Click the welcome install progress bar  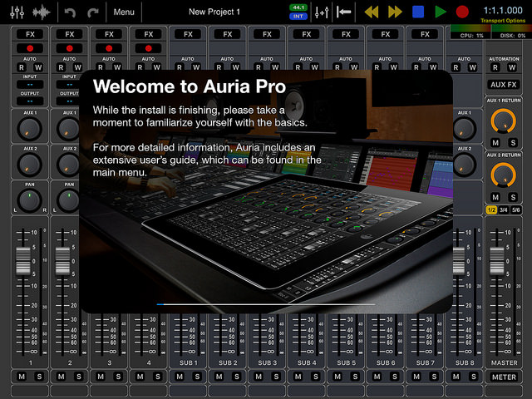[266, 304]
